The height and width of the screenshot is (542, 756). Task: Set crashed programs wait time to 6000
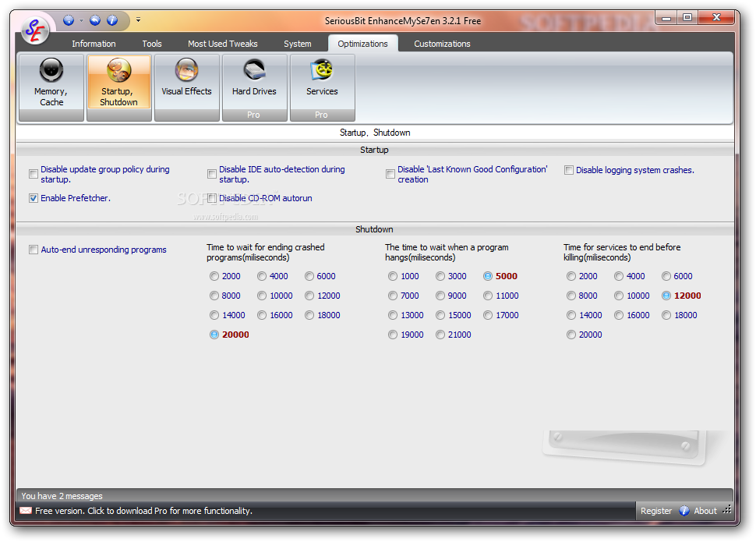point(309,276)
